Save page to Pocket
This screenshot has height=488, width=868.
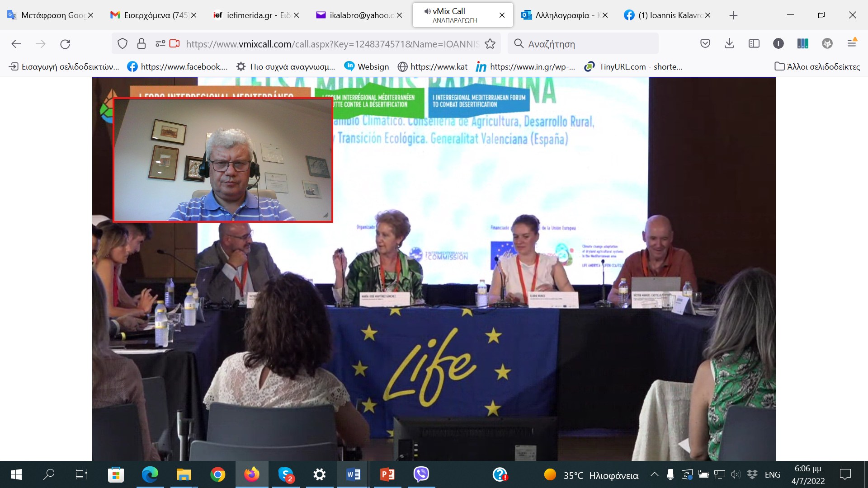coord(705,44)
